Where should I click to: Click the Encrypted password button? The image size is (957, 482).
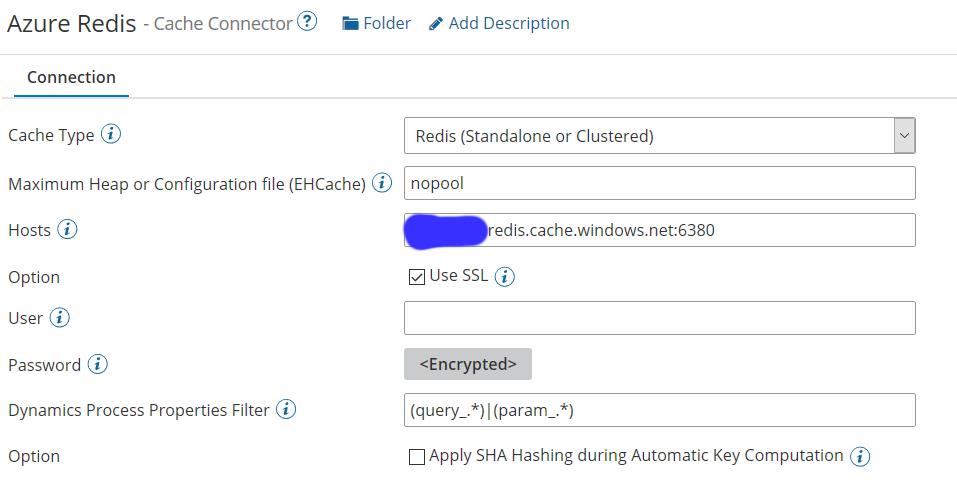(468, 364)
